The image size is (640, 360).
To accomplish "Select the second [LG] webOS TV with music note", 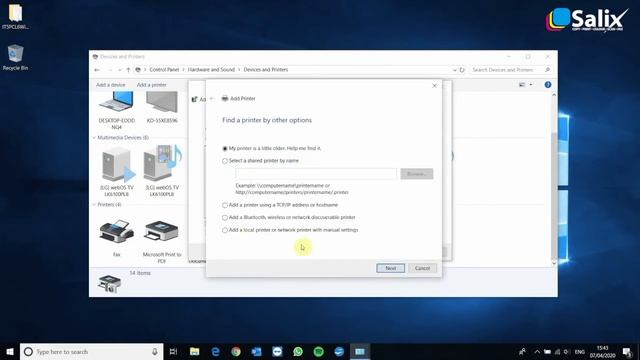I will click(162, 171).
